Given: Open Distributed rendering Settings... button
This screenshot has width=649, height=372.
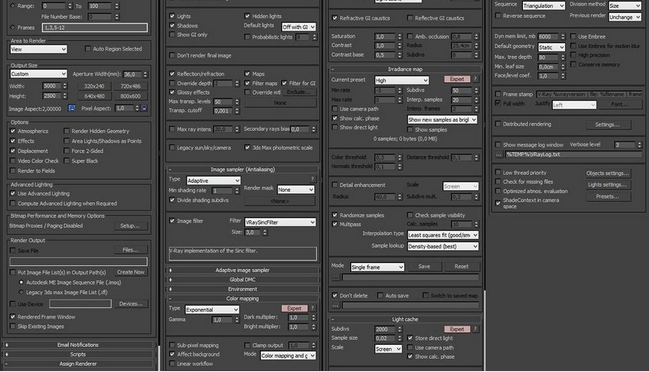Looking at the screenshot, I should pos(608,125).
